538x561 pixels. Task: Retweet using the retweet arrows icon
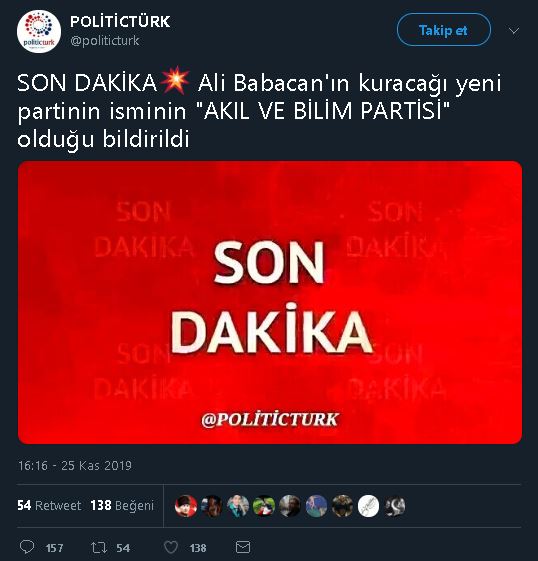(99, 547)
